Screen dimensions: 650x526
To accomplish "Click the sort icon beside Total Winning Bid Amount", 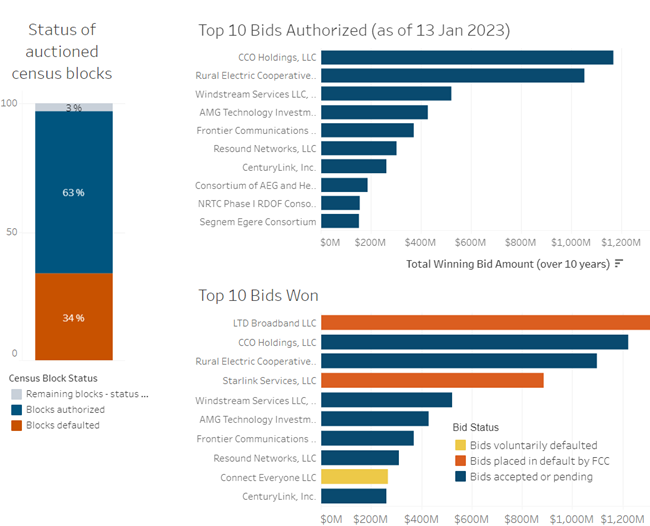I will (x=619, y=264).
